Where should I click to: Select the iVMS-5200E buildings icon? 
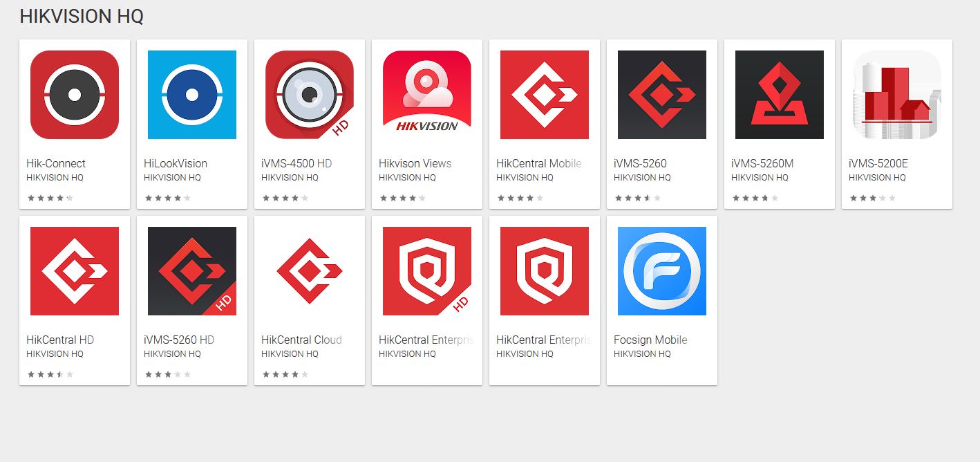897,95
